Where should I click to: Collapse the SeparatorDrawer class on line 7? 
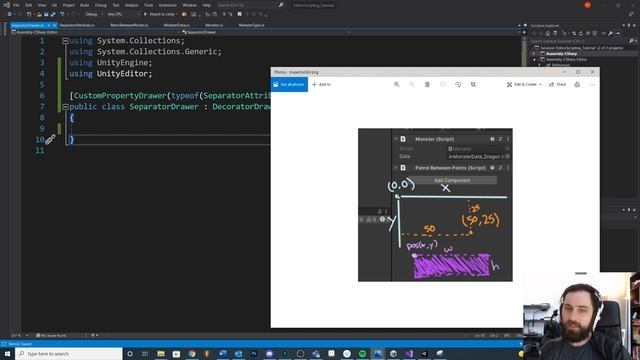(65, 107)
